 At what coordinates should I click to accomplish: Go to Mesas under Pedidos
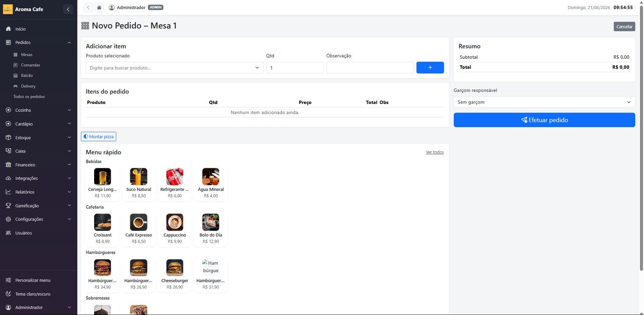point(26,54)
